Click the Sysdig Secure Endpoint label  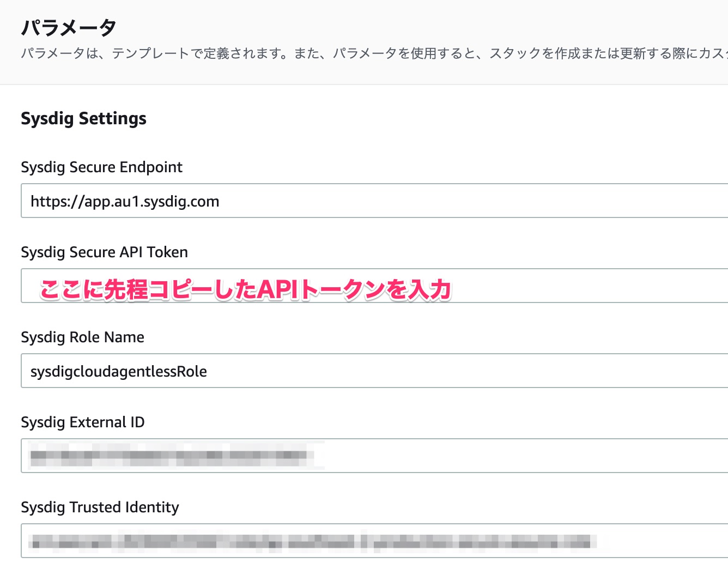(101, 167)
